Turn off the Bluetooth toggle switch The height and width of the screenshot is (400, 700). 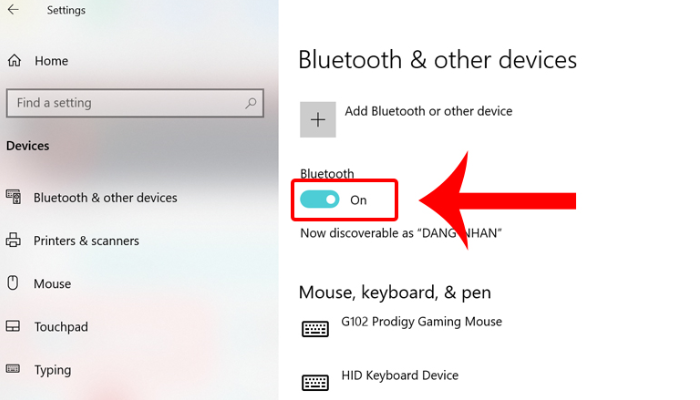point(320,200)
